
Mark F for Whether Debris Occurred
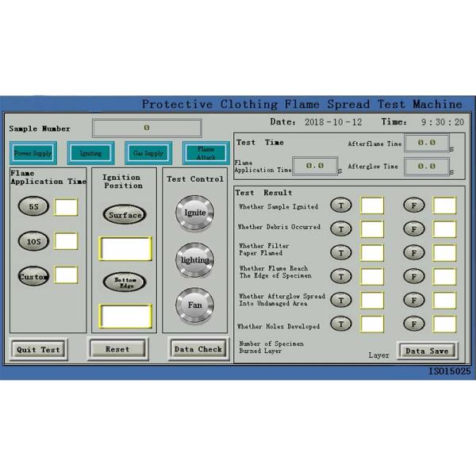click(413, 229)
